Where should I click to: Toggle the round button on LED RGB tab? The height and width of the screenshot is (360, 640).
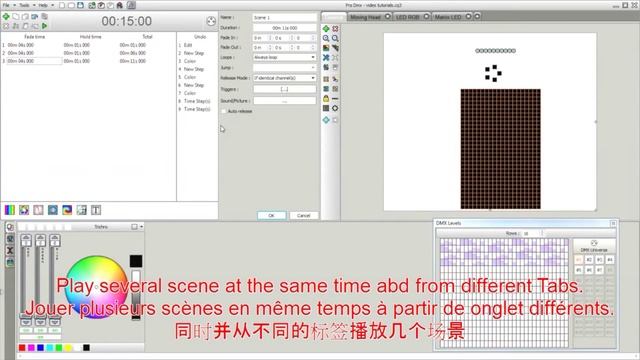[x=426, y=16]
